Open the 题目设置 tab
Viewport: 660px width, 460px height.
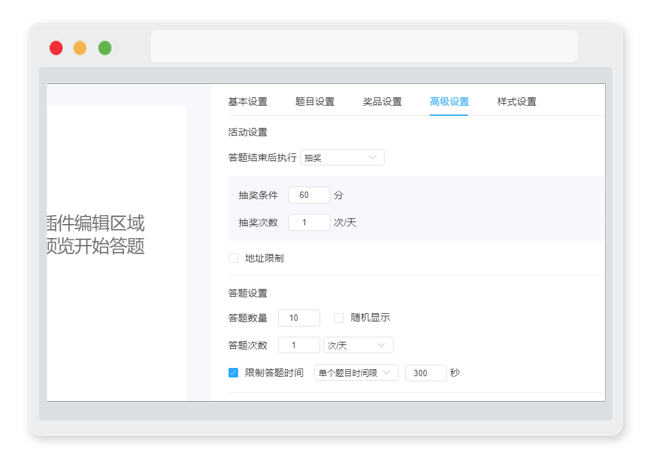(x=314, y=101)
